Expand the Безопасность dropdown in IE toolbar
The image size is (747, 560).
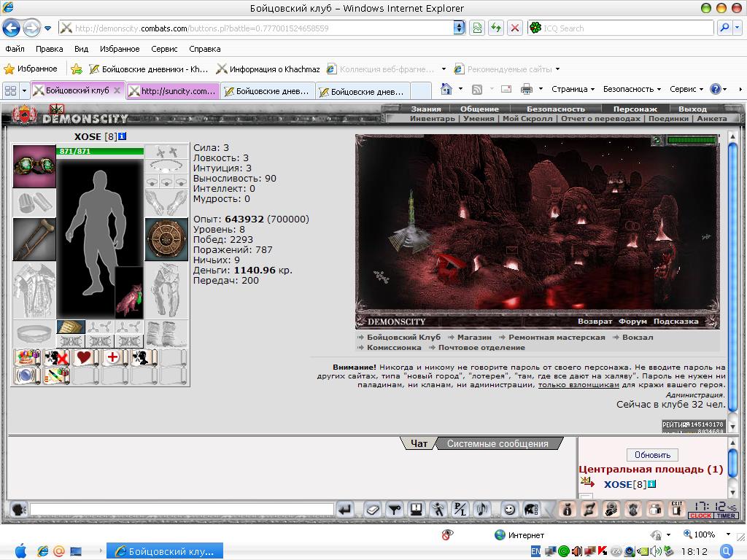click(632, 89)
